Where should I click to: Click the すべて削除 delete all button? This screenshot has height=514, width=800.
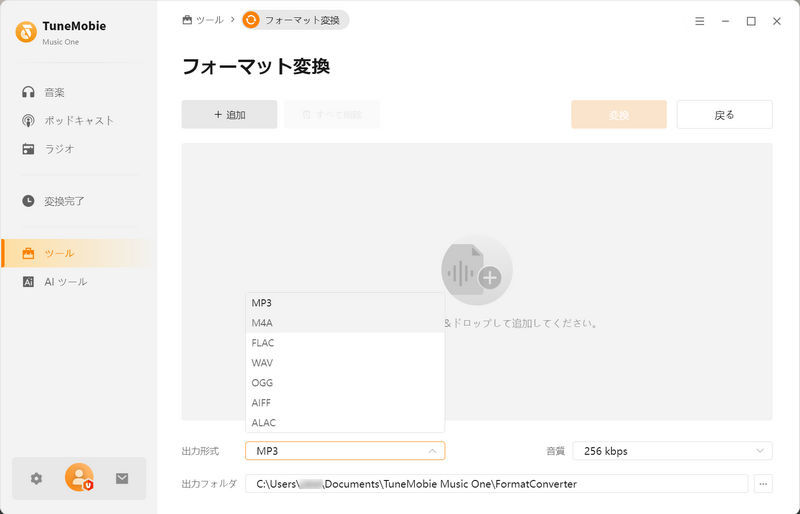click(332, 114)
